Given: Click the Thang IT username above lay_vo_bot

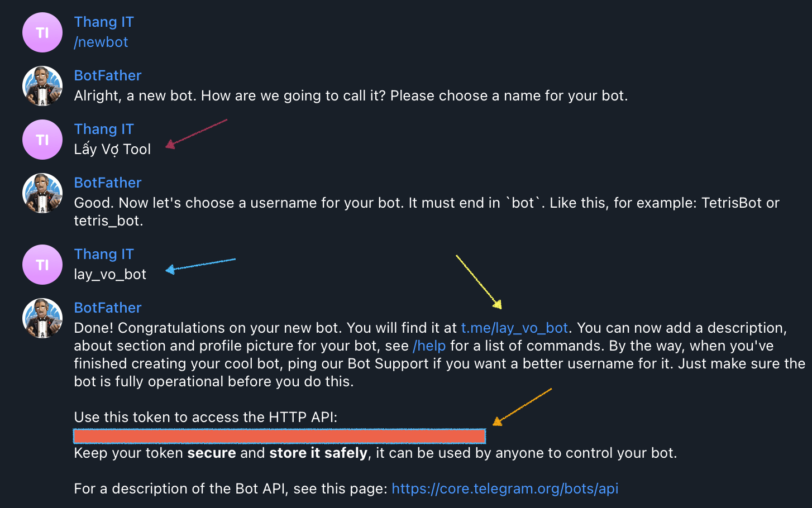Looking at the screenshot, I should (x=104, y=253).
